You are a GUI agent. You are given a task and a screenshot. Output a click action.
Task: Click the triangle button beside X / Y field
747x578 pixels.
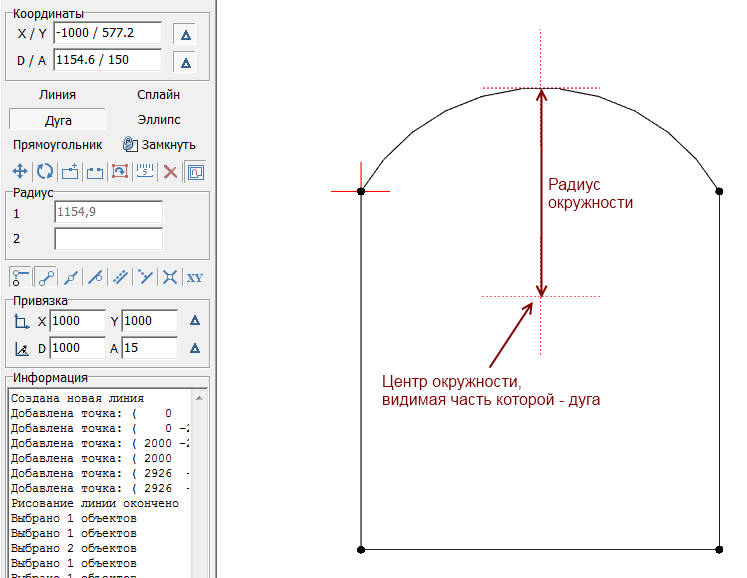point(185,35)
